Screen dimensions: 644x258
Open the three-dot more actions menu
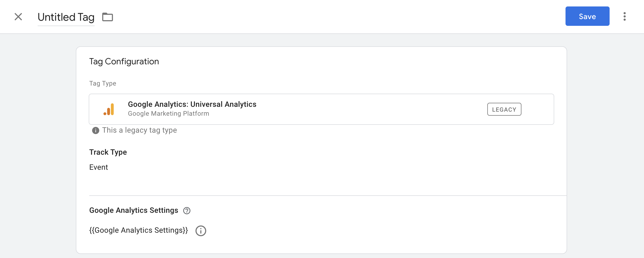click(x=624, y=16)
